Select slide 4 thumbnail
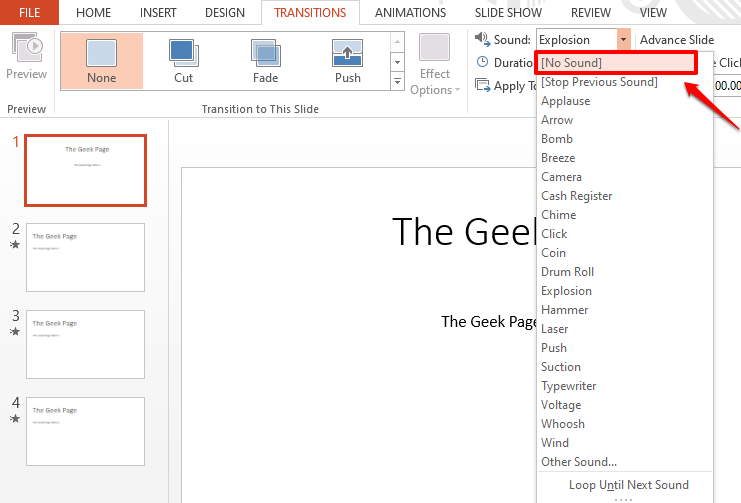The height and width of the screenshot is (503, 741). click(86, 432)
